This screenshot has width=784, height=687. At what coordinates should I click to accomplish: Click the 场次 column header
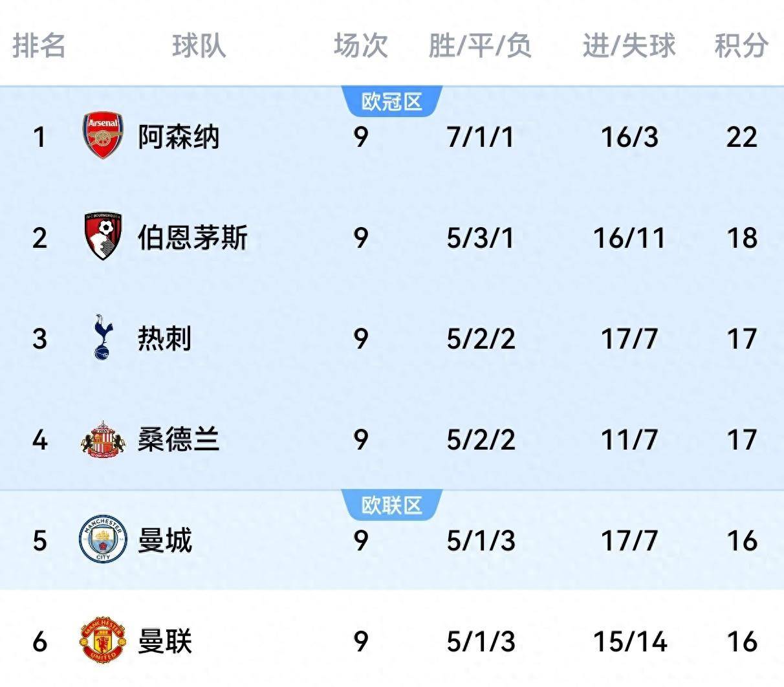coord(360,46)
